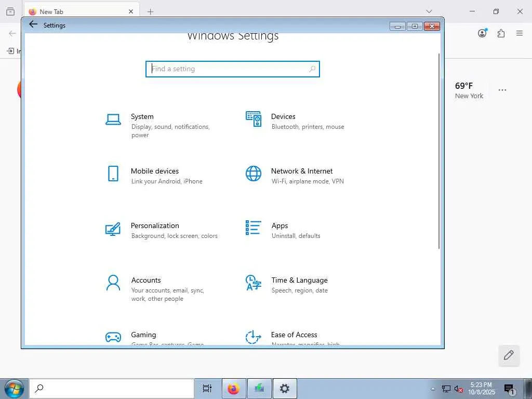Open Firefox tab overview icon

coord(10,11)
